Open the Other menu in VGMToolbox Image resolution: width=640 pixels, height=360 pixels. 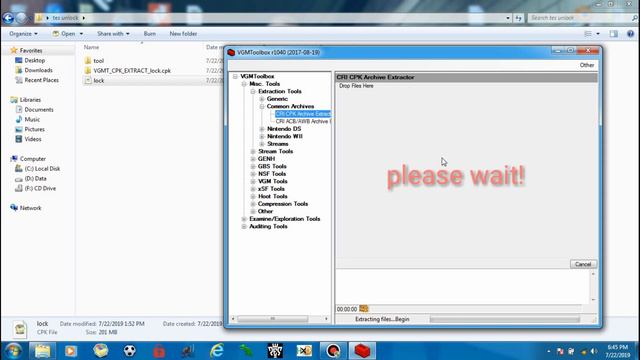tap(587, 65)
